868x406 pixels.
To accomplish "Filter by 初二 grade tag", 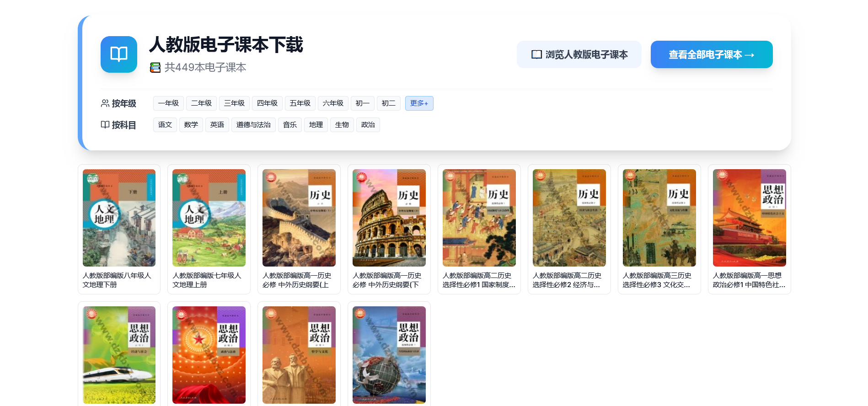I will click(389, 103).
